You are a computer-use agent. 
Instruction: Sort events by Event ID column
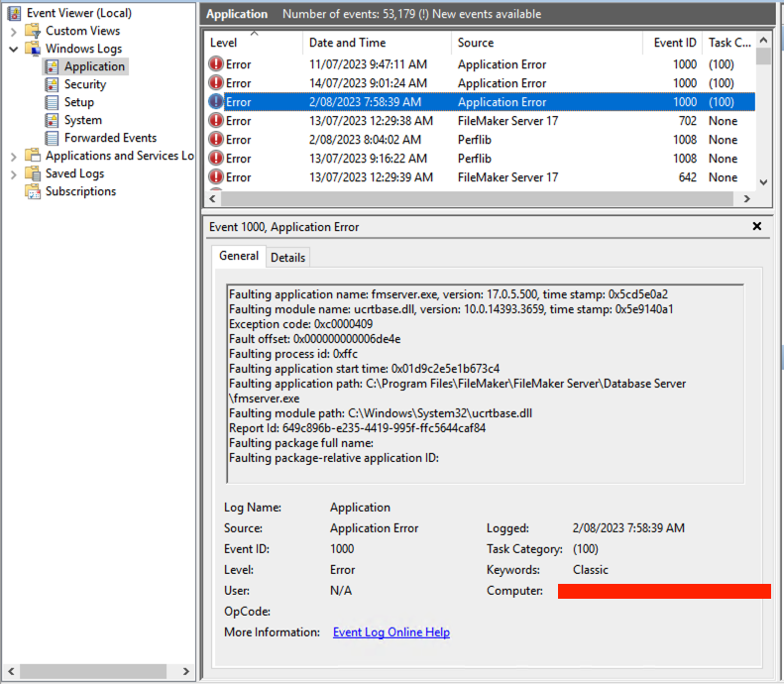(x=674, y=43)
